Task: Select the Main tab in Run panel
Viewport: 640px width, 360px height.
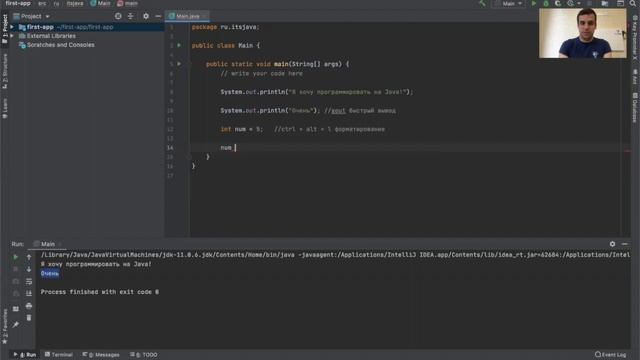Action: point(47,244)
